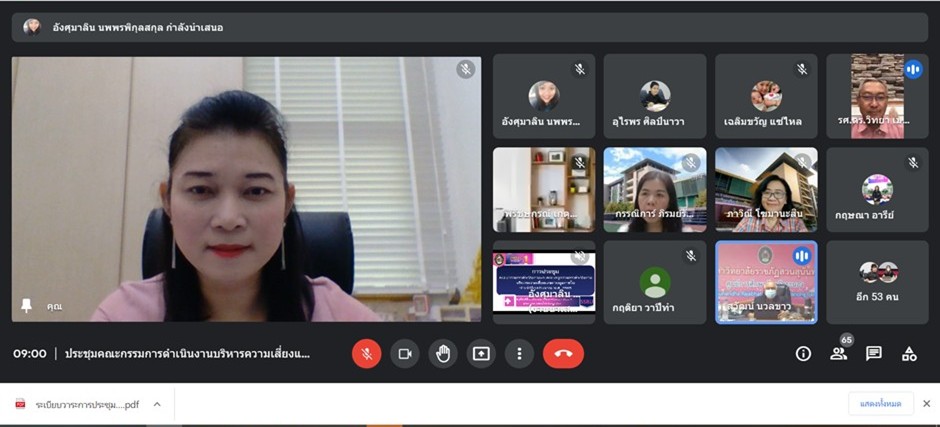The image size is (940, 427).
Task: Select the กฤติยา วาปีทำ participant tile
Action: (655, 282)
